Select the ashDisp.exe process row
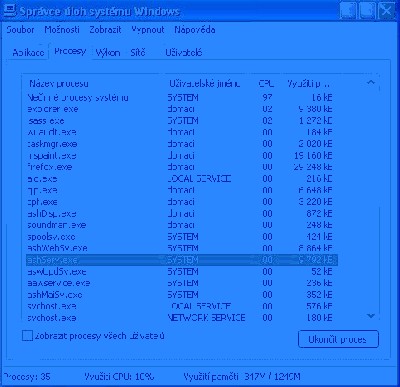 [182, 213]
